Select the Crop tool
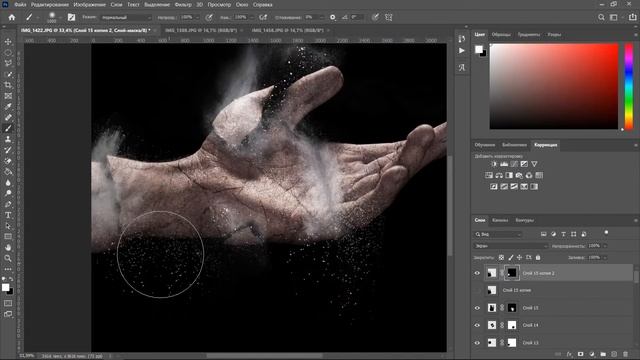Screen dimensions: 640x360 pyautogui.click(x=8, y=85)
